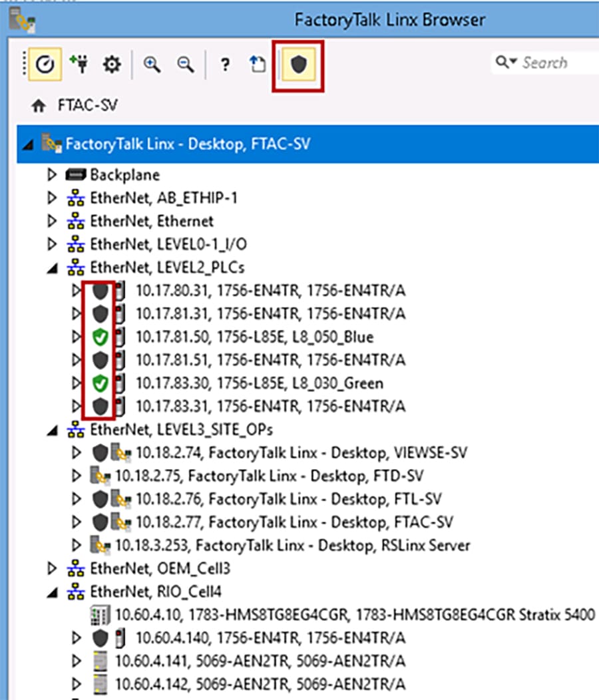This screenshot has height=700, width=599.
Task: Expand the 10.18.3.253 RSLinx Server node
Action: coord(77,546)
